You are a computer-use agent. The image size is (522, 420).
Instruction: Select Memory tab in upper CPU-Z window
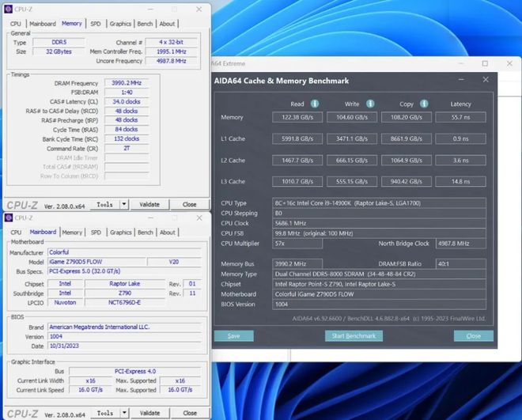click(x=71, y=24)
